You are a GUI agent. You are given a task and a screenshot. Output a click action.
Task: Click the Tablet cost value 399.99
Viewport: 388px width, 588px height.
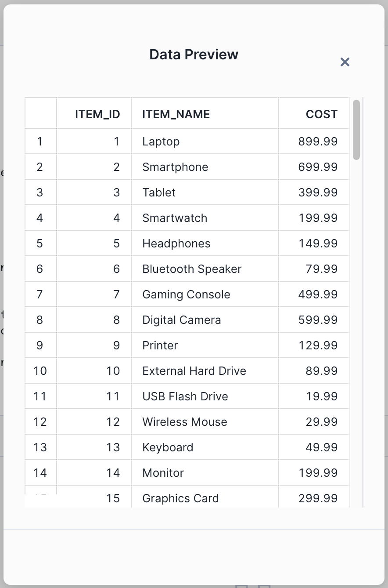point(318,192)
